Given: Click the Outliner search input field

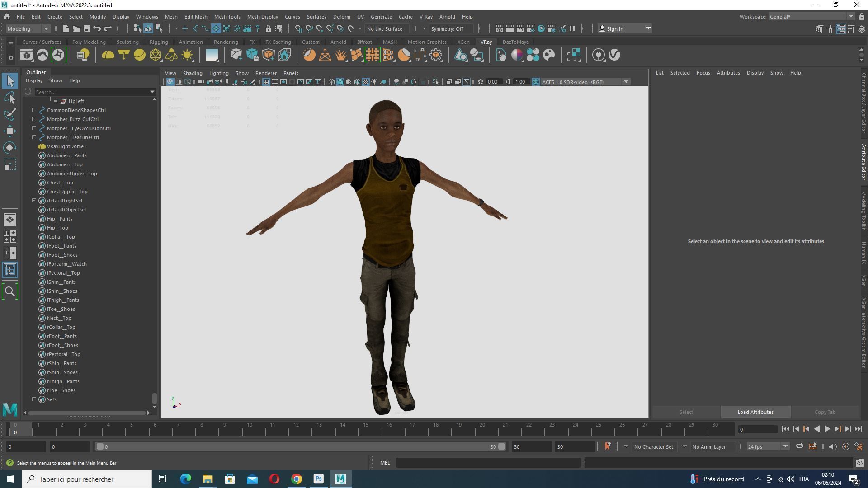Looking at the screenshot, I should coord(90,92).
